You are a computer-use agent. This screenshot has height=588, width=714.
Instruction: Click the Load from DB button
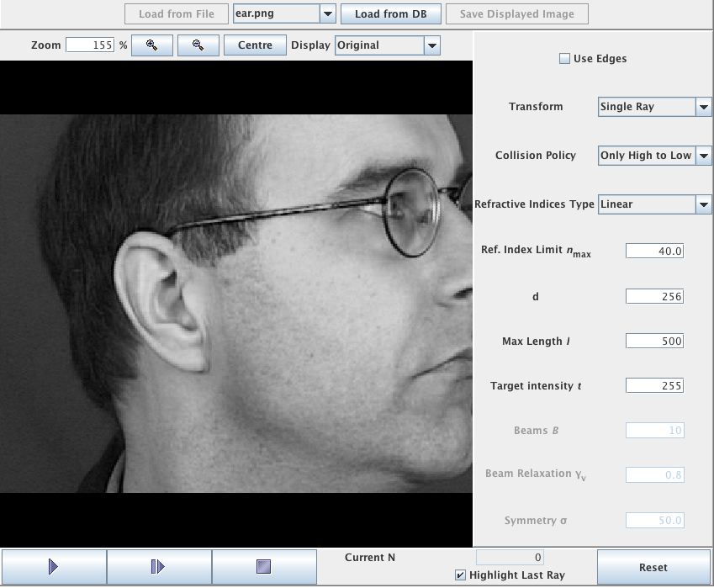coord(390,13)
